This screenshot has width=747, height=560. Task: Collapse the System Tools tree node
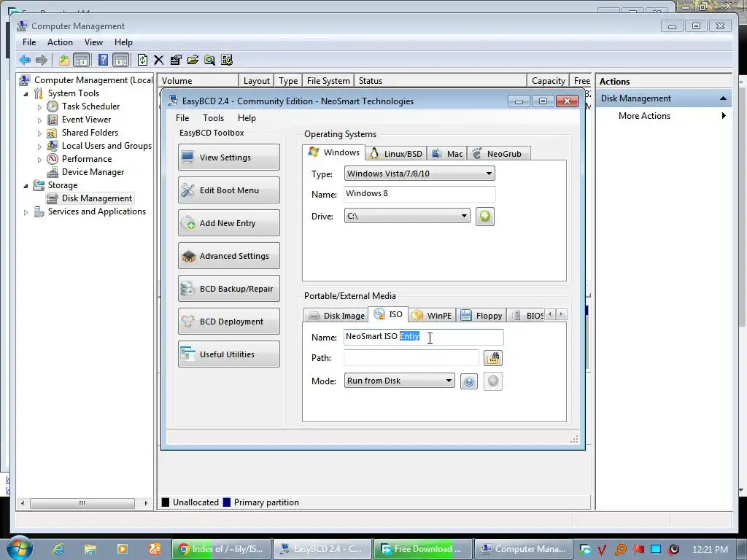pos(26,94)
